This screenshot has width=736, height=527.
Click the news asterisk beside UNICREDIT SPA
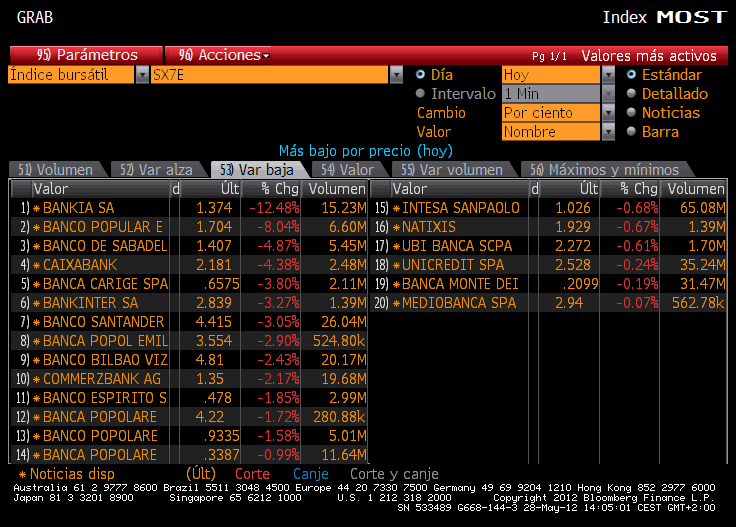click(396, 265)
